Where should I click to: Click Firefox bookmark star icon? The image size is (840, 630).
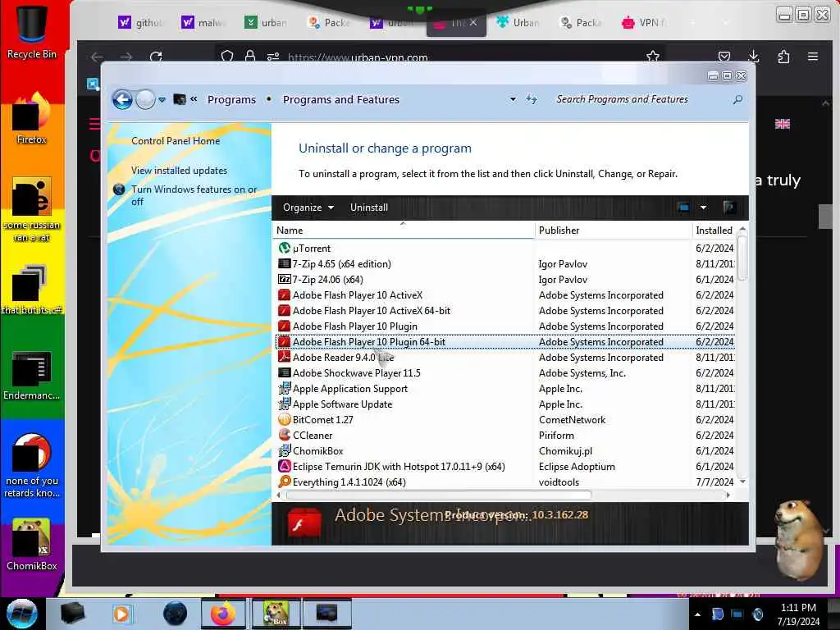tap(652, 57)
